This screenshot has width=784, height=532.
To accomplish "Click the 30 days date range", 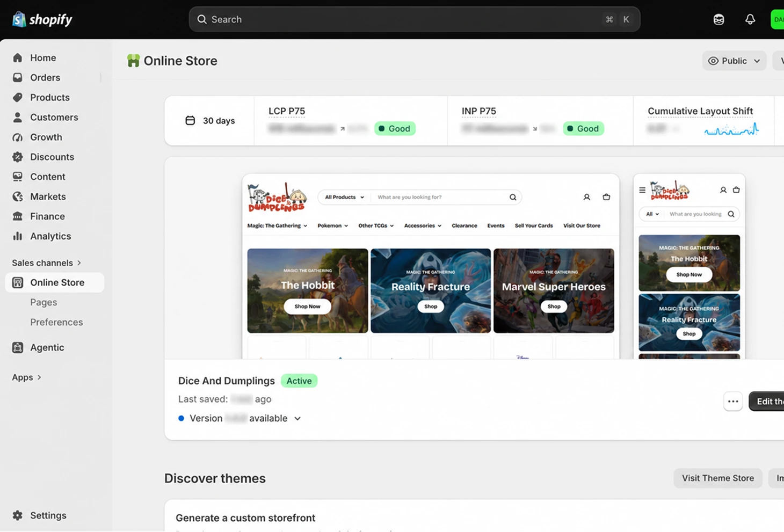I will [210, 121].
